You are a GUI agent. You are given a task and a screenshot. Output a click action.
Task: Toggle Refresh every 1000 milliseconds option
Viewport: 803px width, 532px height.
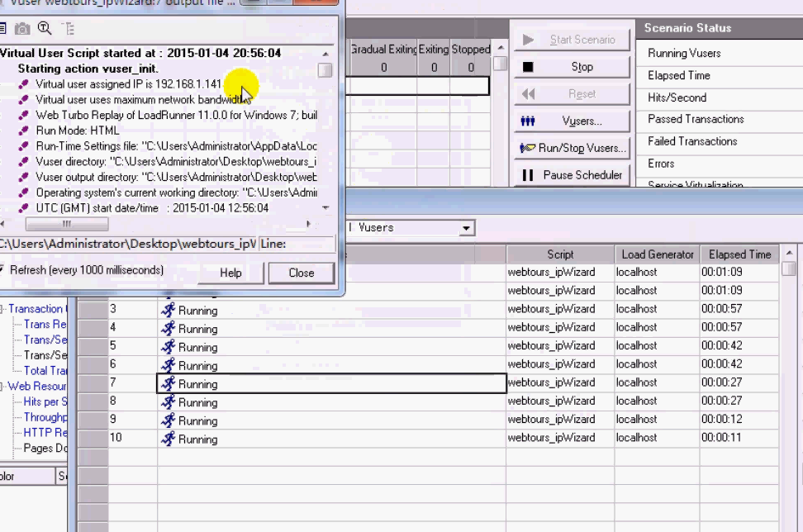[x=82, y=270]
